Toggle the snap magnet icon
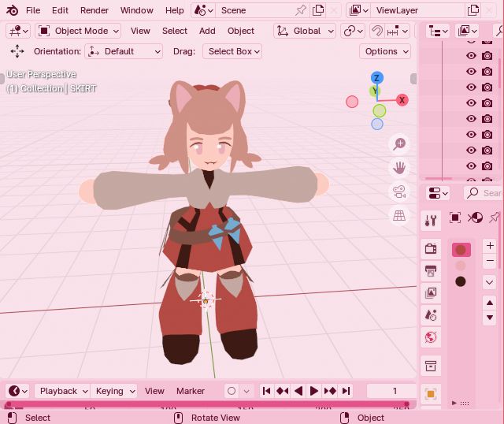Image resolution: width=504 pixels, height=424 pixels. (376, 31)
